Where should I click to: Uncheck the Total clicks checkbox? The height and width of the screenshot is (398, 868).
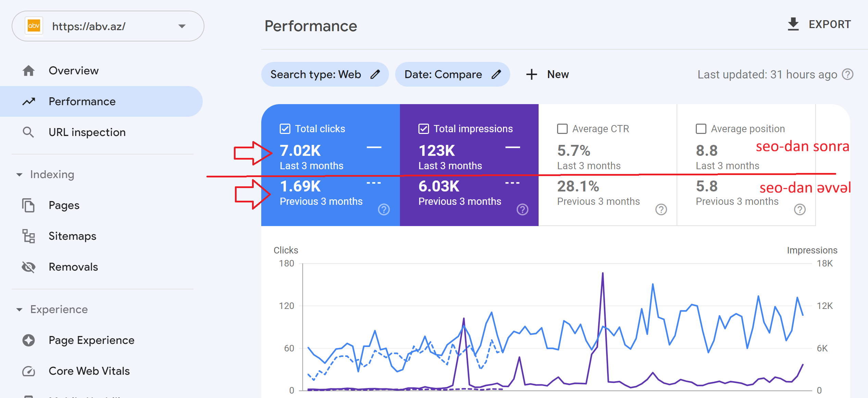pyautogui.click(x=285, y=129)
